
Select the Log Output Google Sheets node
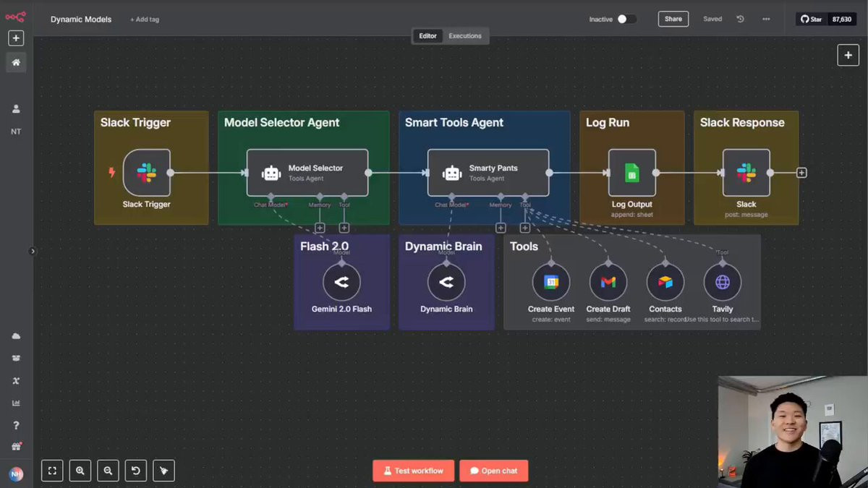point(632,173)
